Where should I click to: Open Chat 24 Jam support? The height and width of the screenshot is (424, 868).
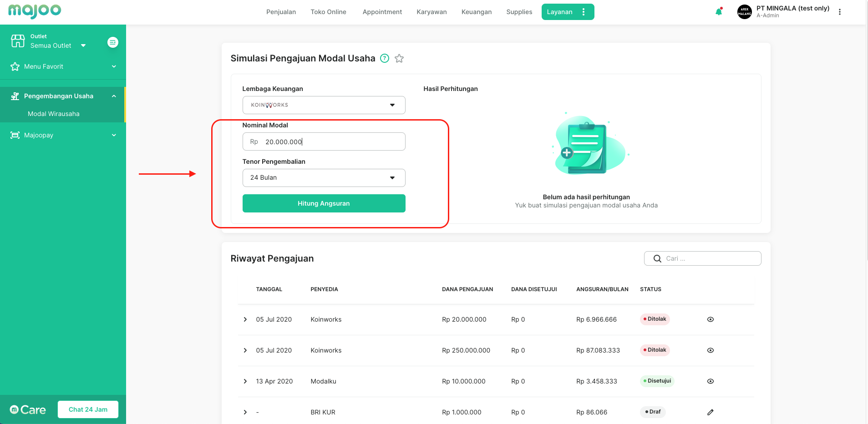click(88, 409)
